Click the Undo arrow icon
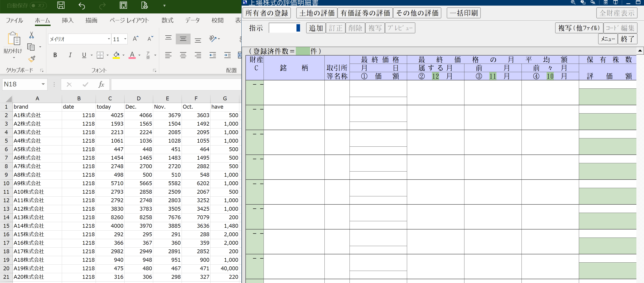Image resolution: width=644 pixels, height=283 pixels. pyautogui.click(x=82, y=6)
